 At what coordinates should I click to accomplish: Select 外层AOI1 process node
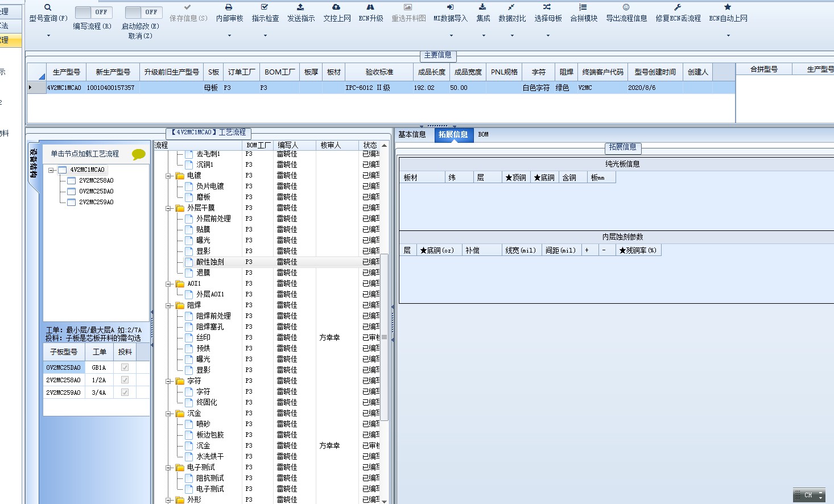[x=210, y=295]
